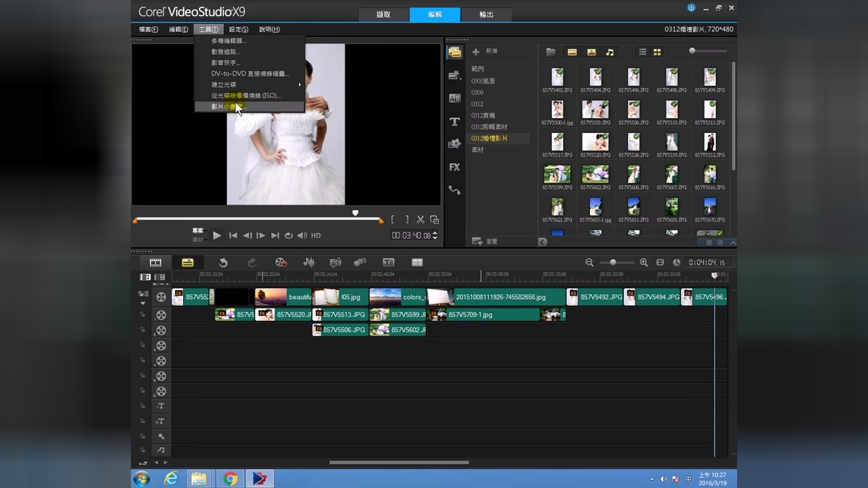
Task: Open the Multi-Camera Editor toolbar icon
Action: click(417, 262)
